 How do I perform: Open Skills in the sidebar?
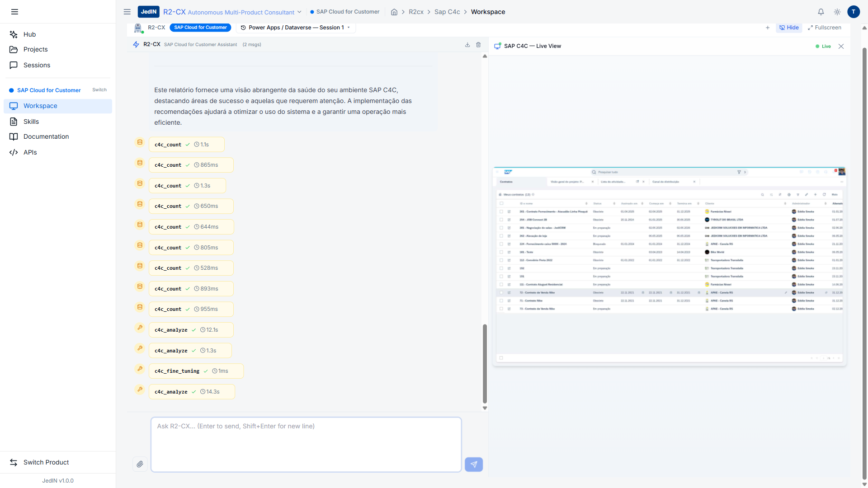pos(31,122)
